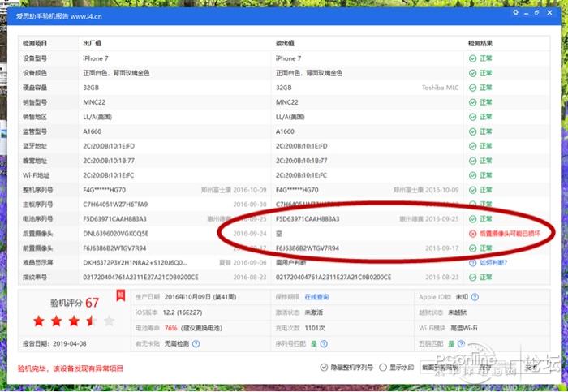This screenshot has height=392, width=568.
Task: Click the green check icon in the 指纹串号 row
Action: coord(472,277)
